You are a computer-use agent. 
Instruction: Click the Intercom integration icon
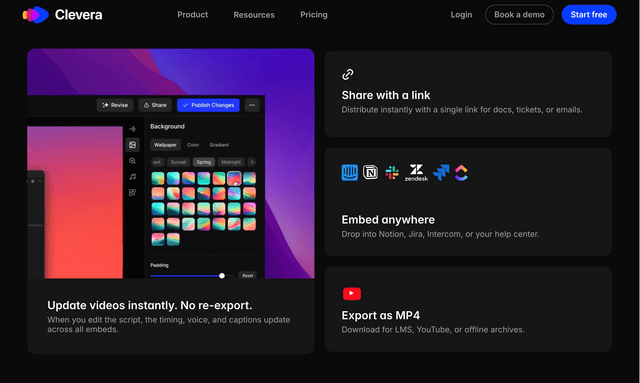click(349, 172)
